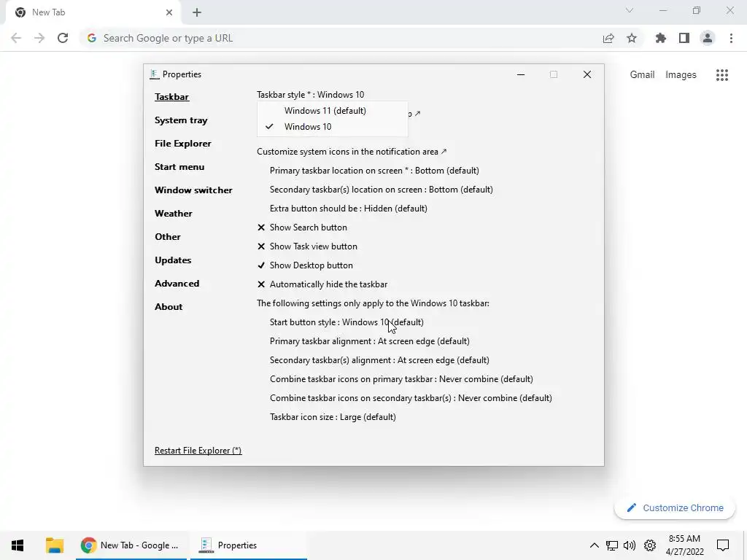Open the notification center icon
The image size is (747, 560).
tap(723, 545)
